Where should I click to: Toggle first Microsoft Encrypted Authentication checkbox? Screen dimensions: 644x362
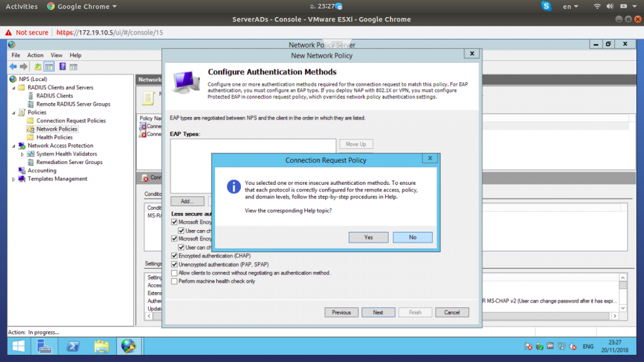(x=174, y=222)
